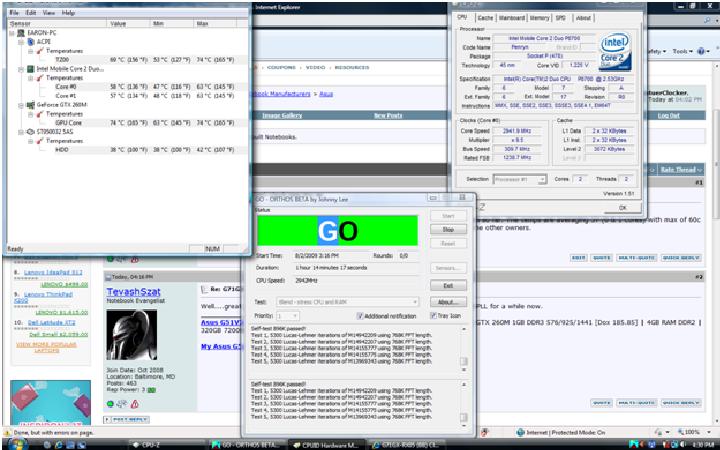The height and width of the screenshot is (450, 720).
Task: Open the Test type dropdown in Orthos
Action: pos(348,302)
